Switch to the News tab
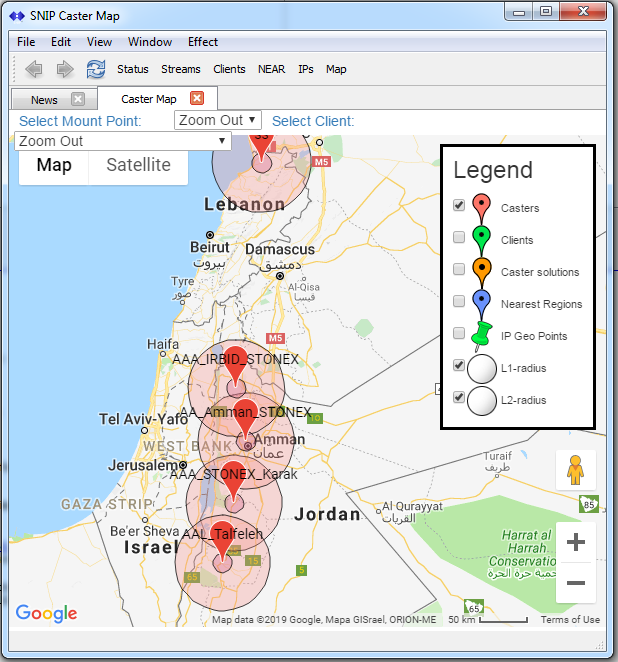 click(x=44, y=100)
